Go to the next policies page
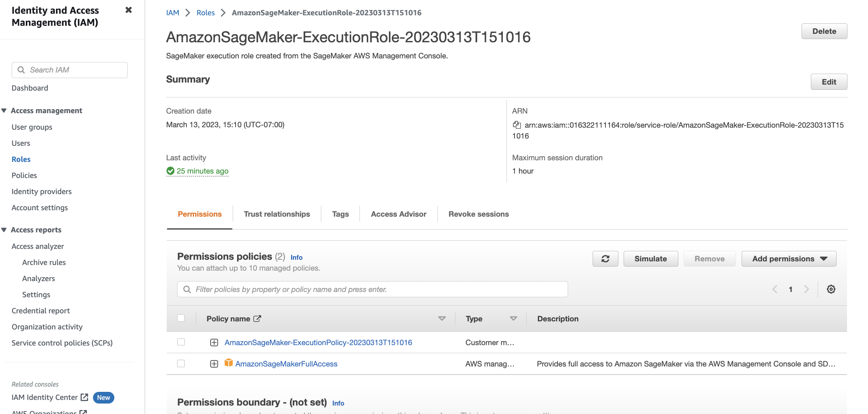 click(x=806, y=289)
